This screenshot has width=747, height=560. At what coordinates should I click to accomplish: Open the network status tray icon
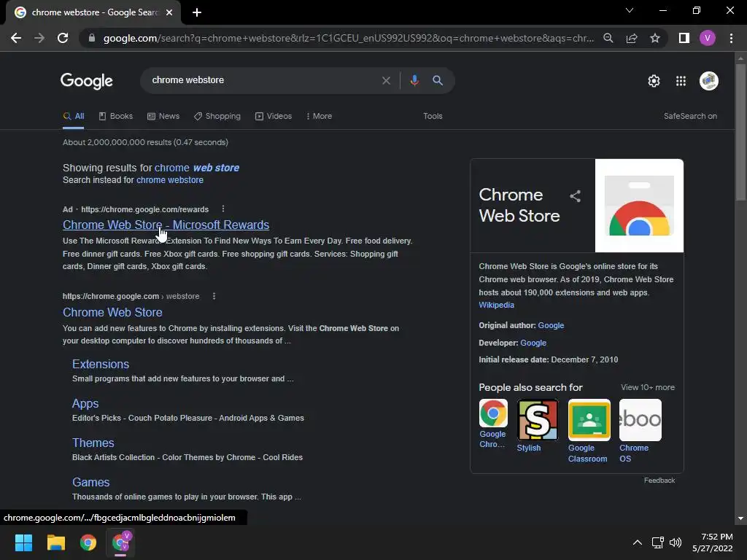coord(658,542)
